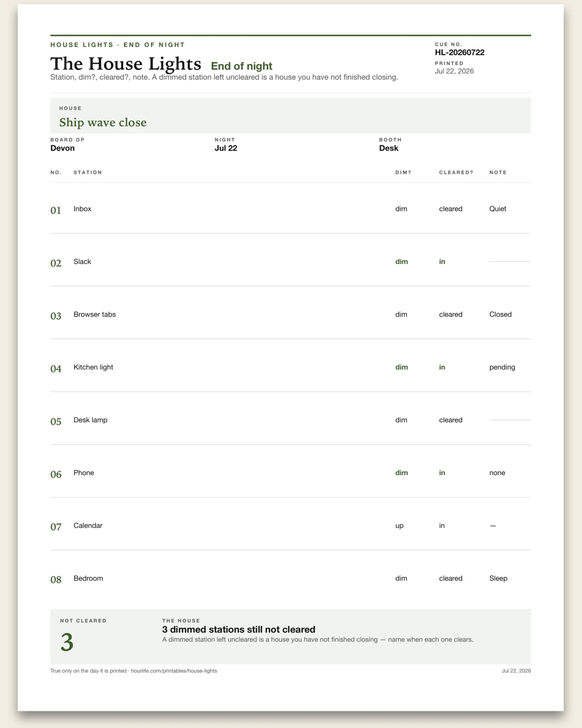Click the 'End of night' subtitle
The width and height of the screenshot is (582, 728).
[x=242, y=66]
